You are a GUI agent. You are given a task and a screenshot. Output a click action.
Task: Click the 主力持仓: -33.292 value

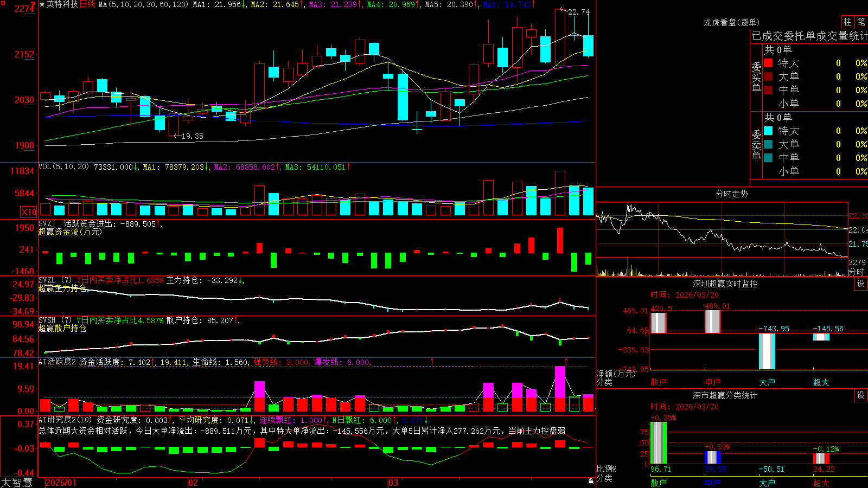(x=202, y=280)
